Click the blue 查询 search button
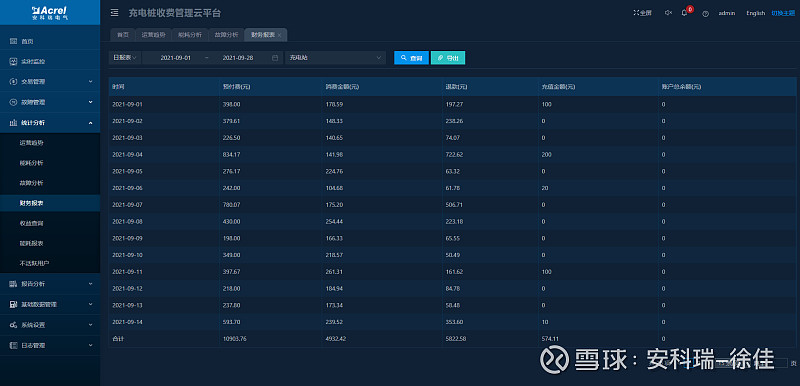The width and height of the screenshot is (800, 386). [x=411, y=58]
